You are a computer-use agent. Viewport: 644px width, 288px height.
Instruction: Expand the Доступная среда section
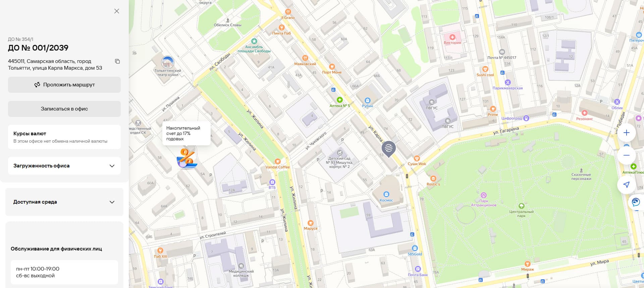coord(64,202)
